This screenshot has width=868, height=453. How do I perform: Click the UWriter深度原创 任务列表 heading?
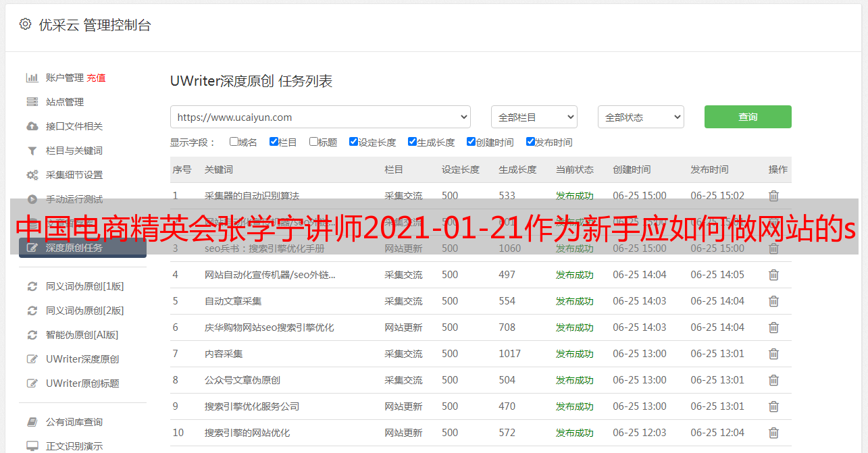pyautogui.click(x=251, y=81)
